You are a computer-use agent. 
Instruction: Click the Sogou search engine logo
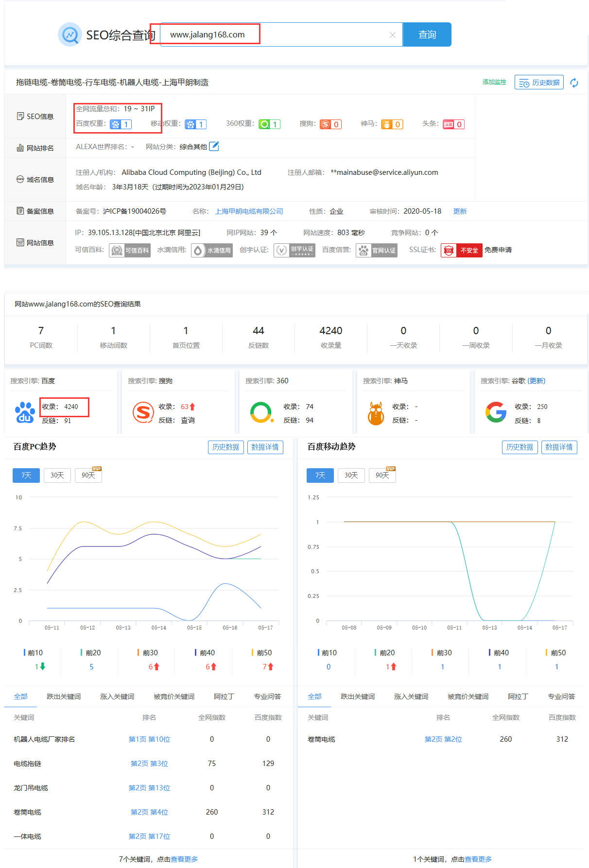click(x=143, y=413)
